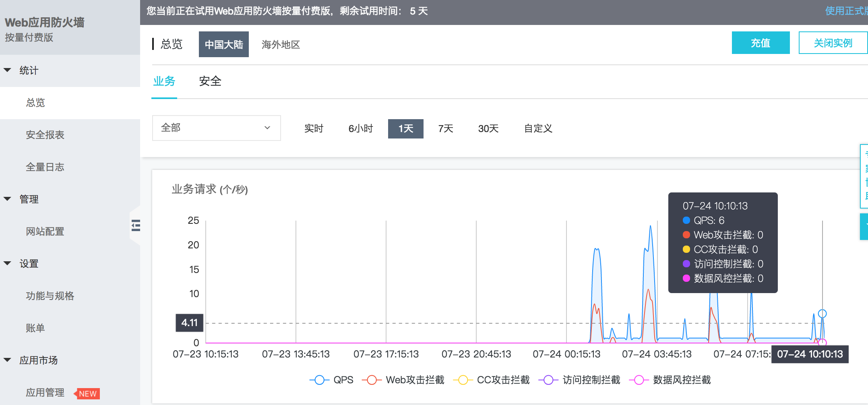Viewport: 868px width, 405px height.
Task: Open 应用管理 marked NEW
Action: (45, 393)
